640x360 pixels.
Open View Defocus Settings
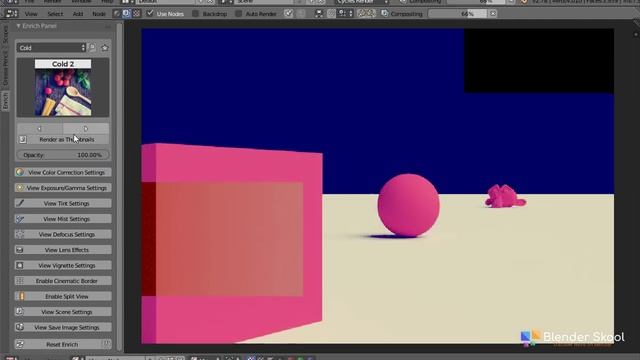click(63, 234)
